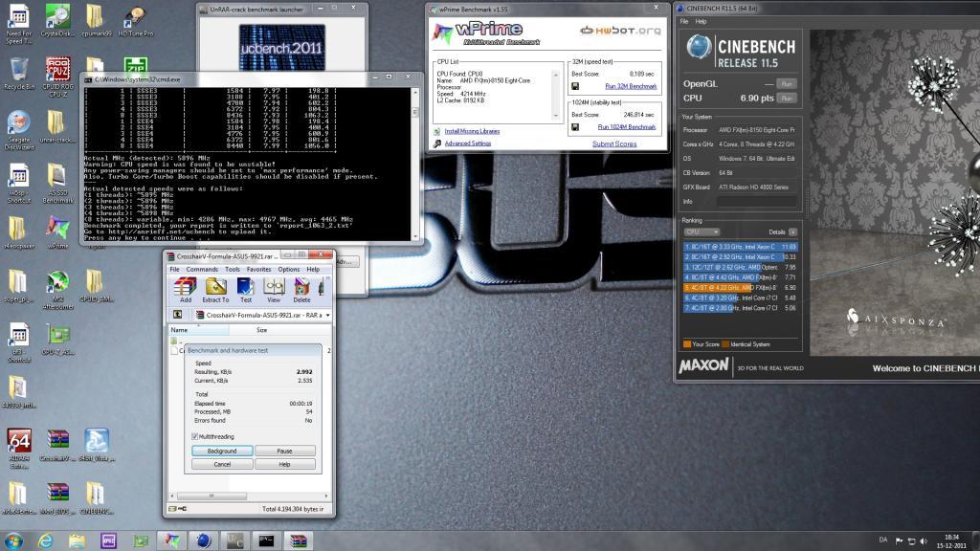Click the View icon in WinRAR toolbar
980x551 pixels.
(x=274, y=290)
